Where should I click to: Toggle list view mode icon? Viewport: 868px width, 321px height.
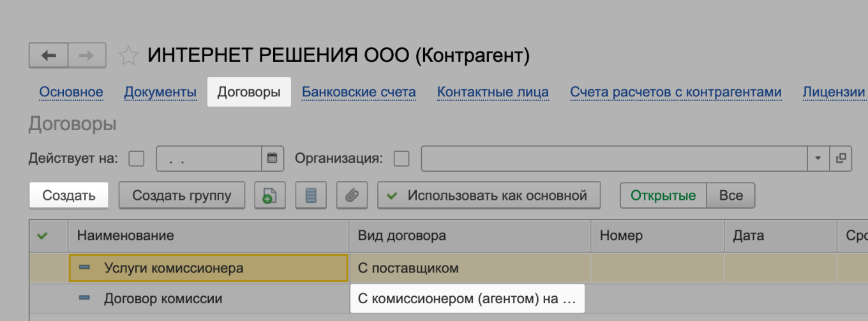coord(311,195)
